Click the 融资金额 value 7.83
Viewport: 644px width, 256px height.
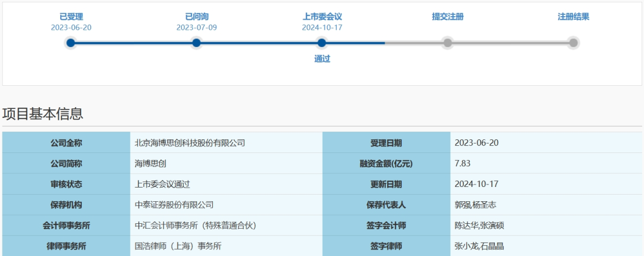[x=463, y=164]
